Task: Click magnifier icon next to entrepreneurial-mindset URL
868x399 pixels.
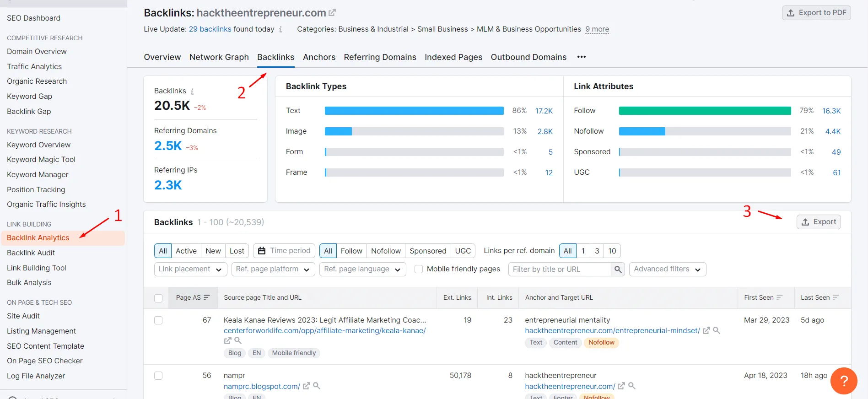Action: coord(717,330)
